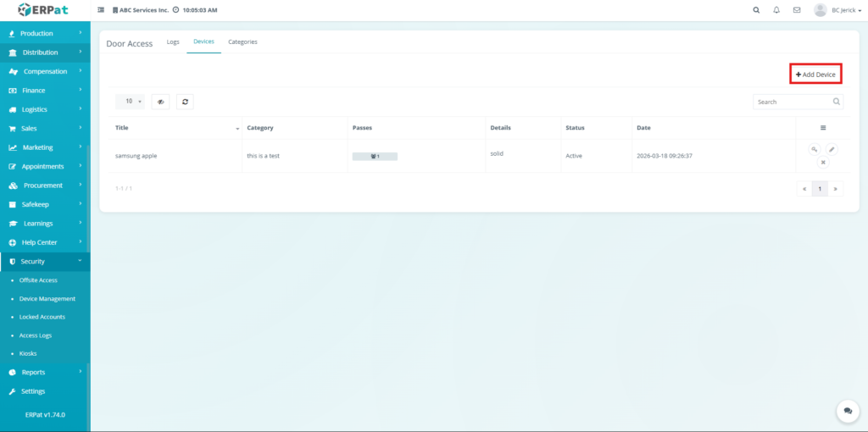Open the notifications bell
Viewport: 868px width, 432px height.
point(776,10)
